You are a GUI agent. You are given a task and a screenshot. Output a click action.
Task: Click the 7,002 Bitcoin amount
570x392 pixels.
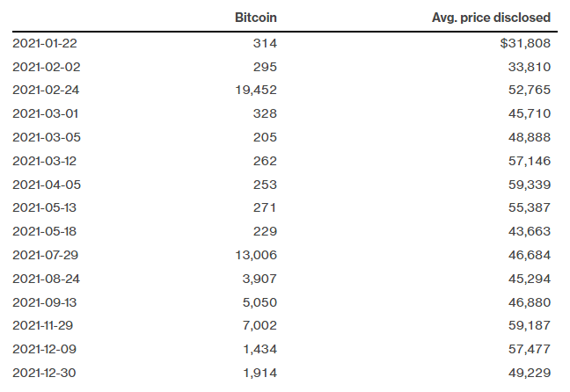coord(259,327)
